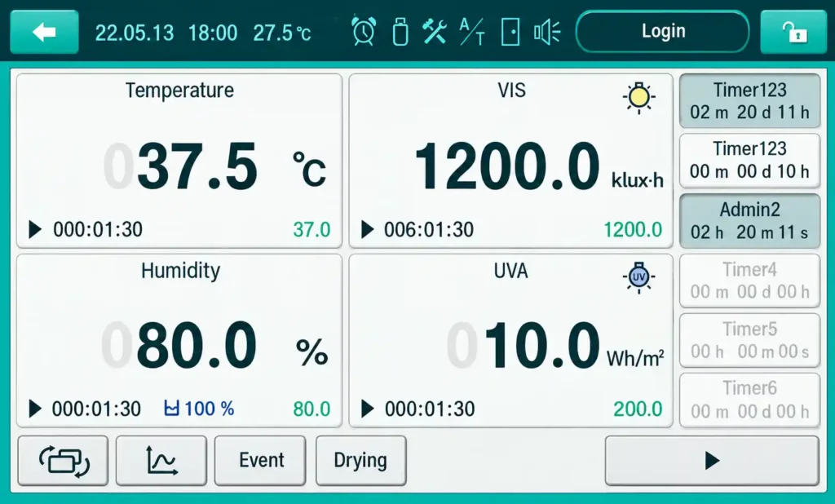
Task: Tap the water level 100 % indicator
Action: pos(199,409)
